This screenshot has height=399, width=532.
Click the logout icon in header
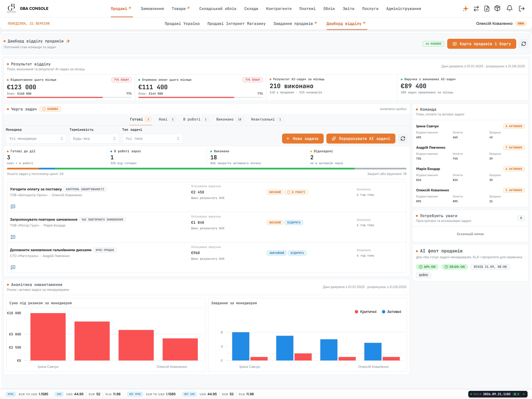(522, 9)
